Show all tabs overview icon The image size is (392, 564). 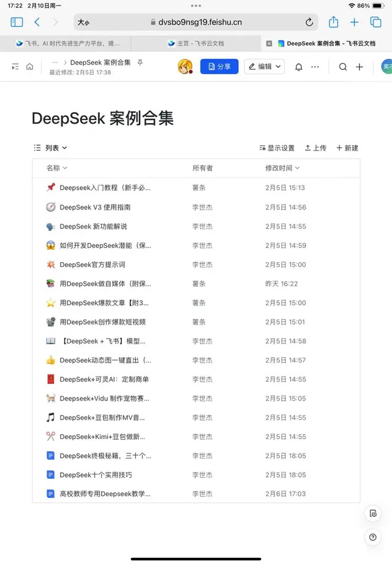click(x=375, y=22)
